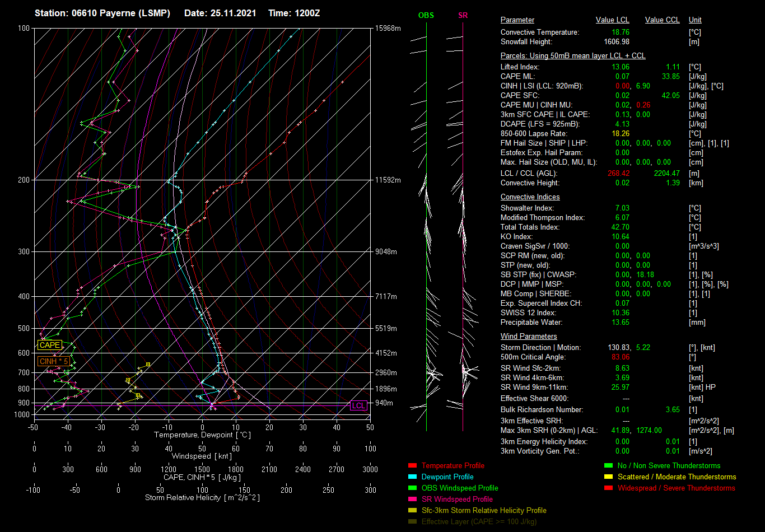Click the red Temperature Profile legend swatch
765x532 pixels.
[x=412, y=466]
